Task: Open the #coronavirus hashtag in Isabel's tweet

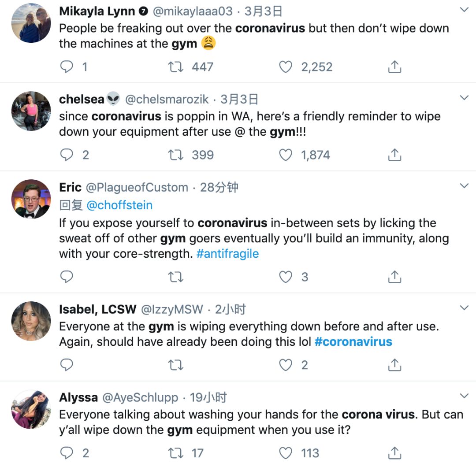Action: [353, 342]
